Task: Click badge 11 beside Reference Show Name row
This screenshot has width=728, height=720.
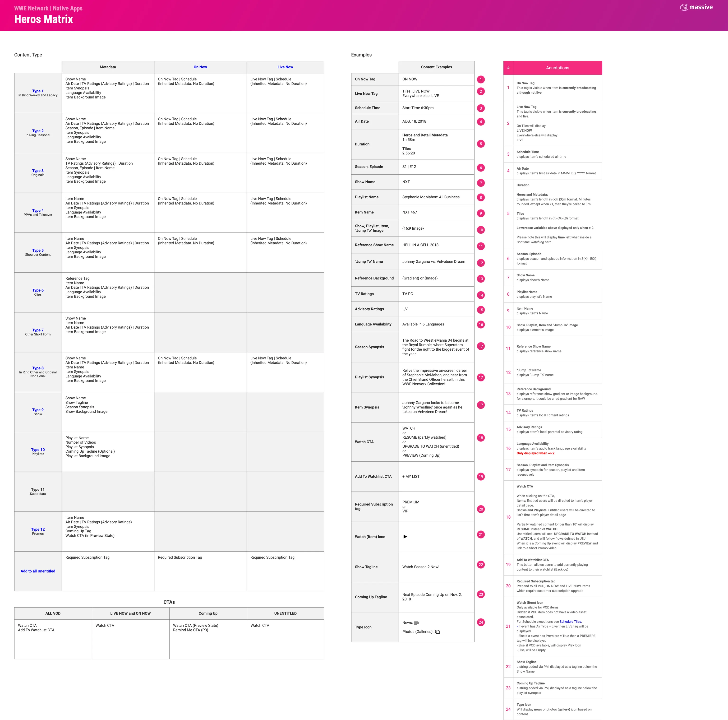Action: [481, 246]
